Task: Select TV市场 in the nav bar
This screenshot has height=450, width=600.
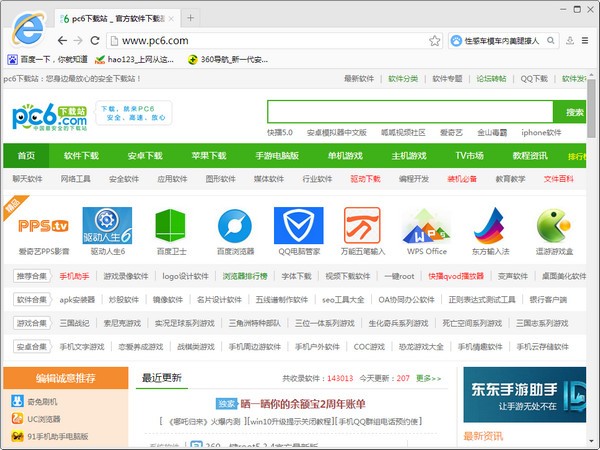Action: pos(469,156)
